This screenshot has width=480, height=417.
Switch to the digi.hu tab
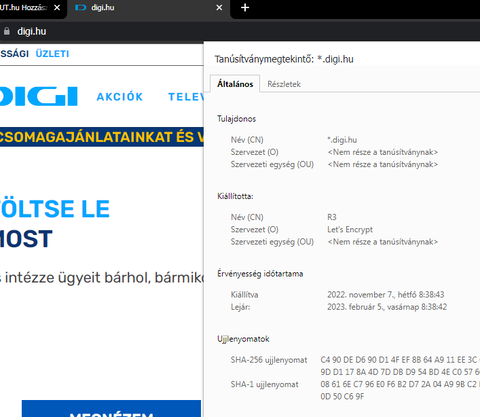pos(148,8)
